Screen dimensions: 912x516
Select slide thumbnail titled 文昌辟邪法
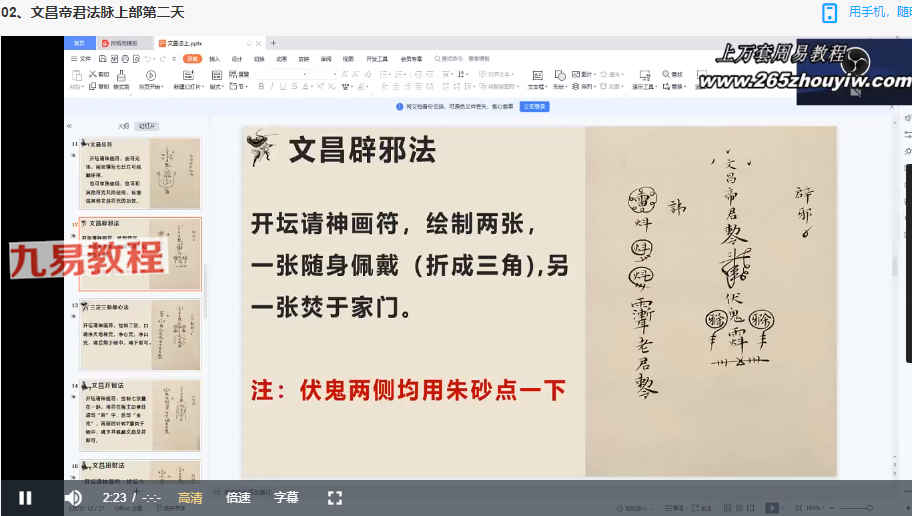[140, 254]
